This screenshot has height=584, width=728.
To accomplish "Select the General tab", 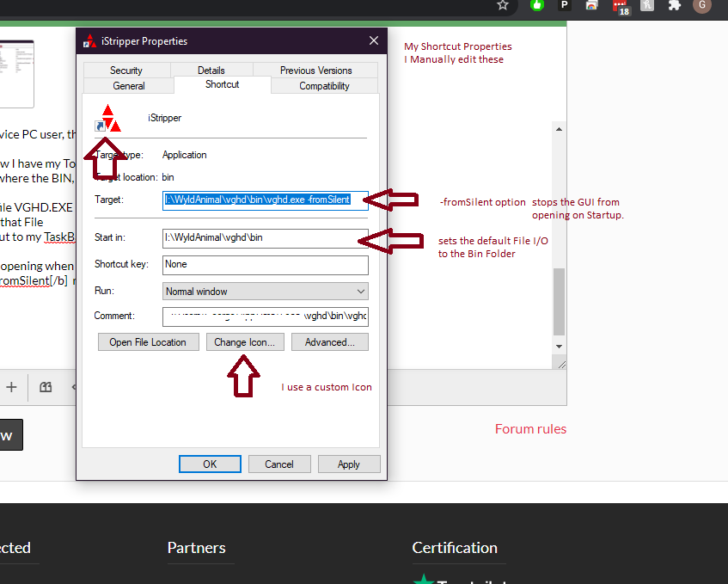I will coord(129,86).
